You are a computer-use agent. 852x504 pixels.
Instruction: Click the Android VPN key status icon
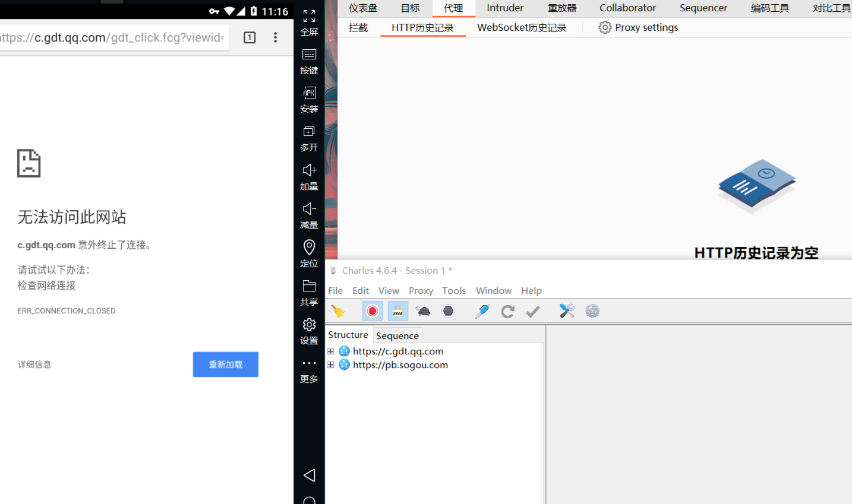(214, 11)
